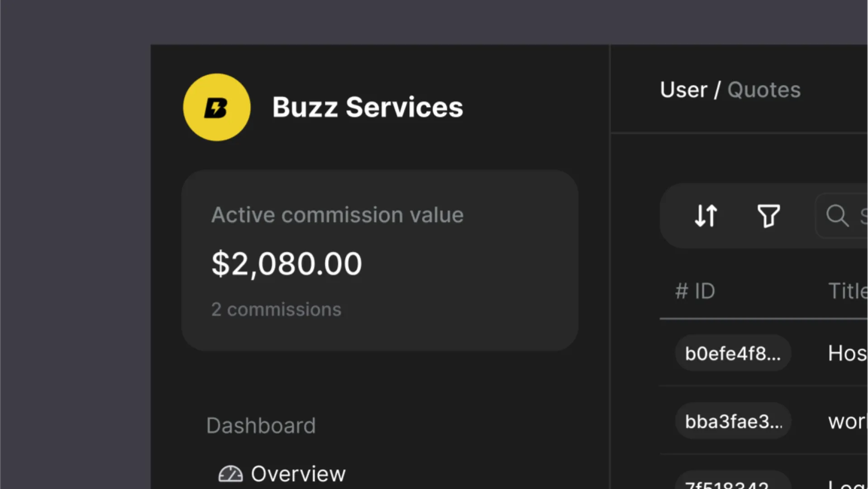The width and height of the screenshot is (868, 489).
Task: Open the quote row starting with Hos
Action: 847,353
